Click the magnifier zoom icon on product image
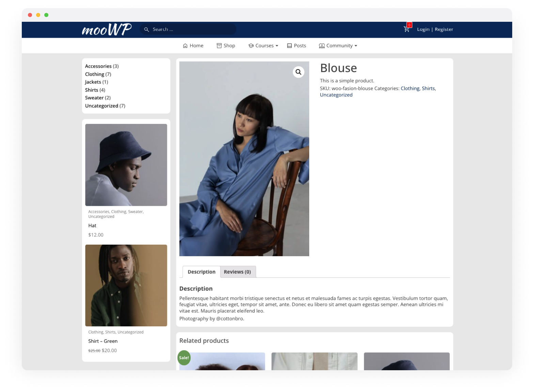 (298, 72)
